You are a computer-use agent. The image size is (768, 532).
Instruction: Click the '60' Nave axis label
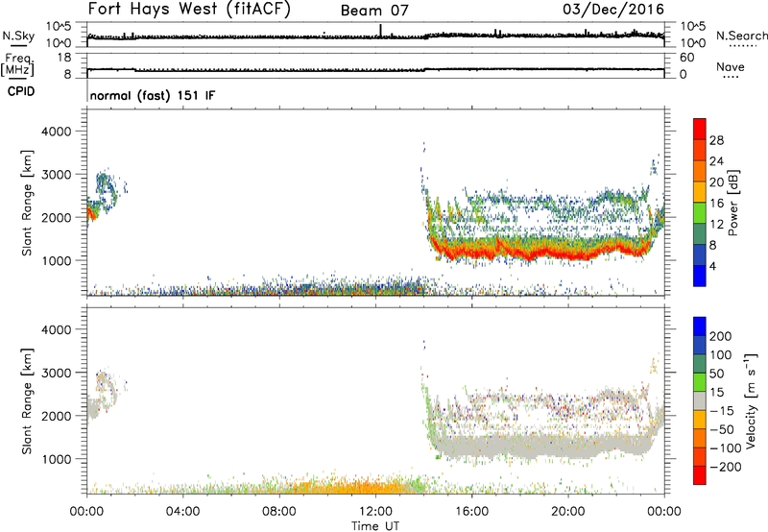click(x=686, y=58)
